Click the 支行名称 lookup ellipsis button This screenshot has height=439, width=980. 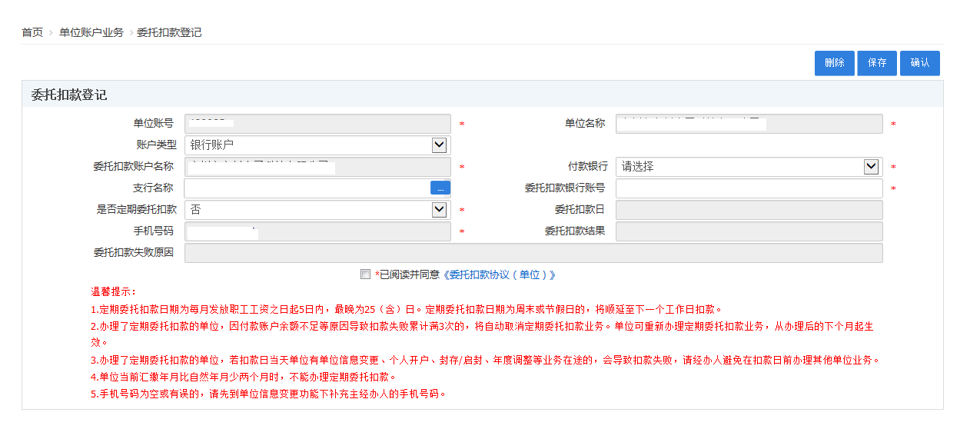click(x=440, y=188)
